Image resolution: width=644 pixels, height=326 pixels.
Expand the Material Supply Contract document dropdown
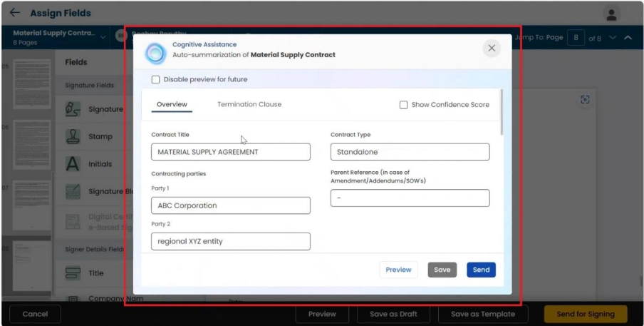pyautogui.click(x=103, y=37)
